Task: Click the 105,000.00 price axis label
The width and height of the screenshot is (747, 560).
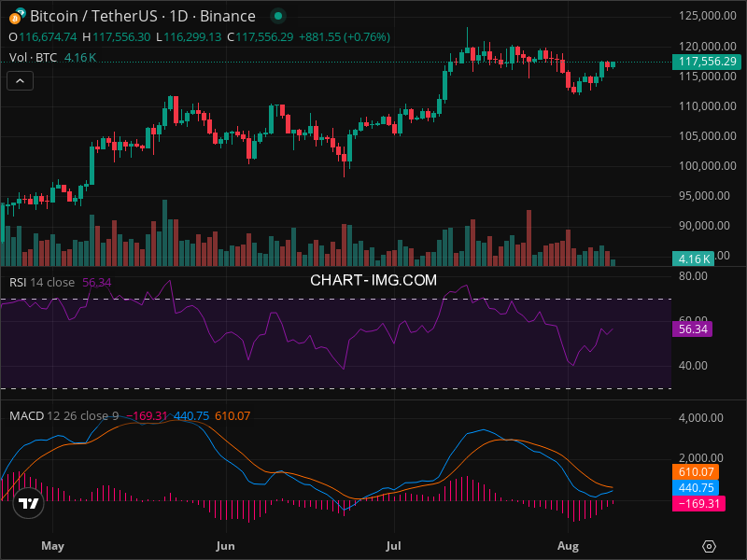Action: (708, 136)
